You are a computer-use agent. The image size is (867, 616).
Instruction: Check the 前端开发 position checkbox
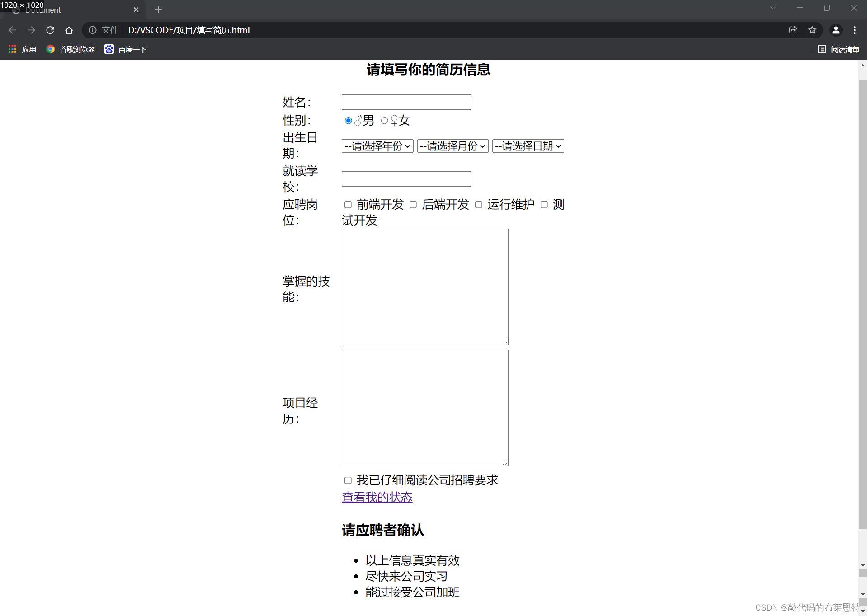tap(348, 205)
